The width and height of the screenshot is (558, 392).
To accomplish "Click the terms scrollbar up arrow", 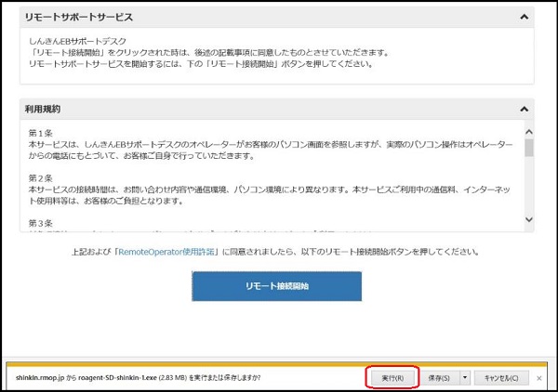I will [x=528, y=132].
